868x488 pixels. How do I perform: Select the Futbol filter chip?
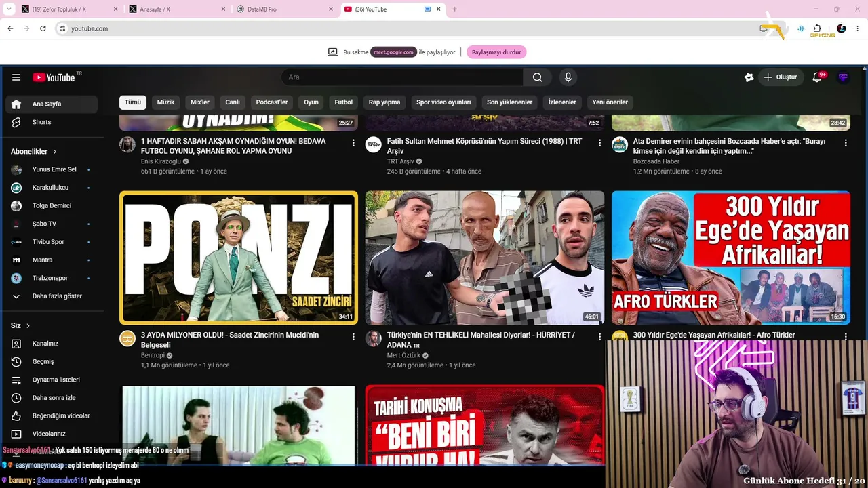[344, 102]
